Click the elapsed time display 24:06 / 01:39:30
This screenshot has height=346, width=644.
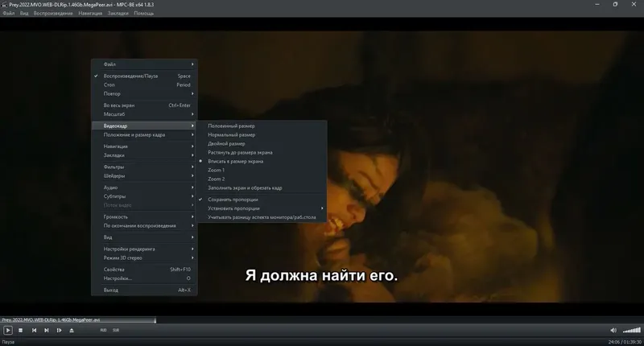pyautogui.click(x=625, y=342)
